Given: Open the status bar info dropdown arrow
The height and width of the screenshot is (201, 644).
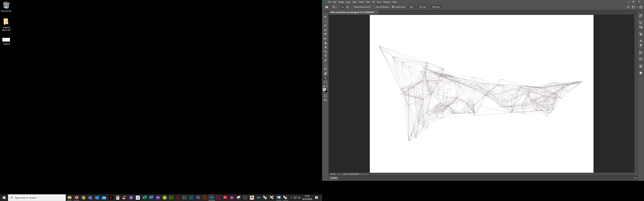Looking at the screenshot, I should 366,174.
